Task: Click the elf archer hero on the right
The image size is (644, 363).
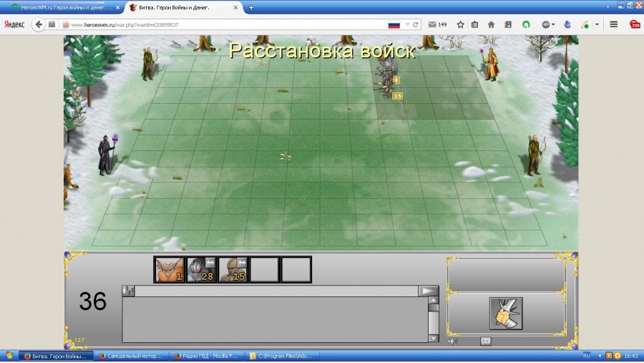Action: (535, 155)
